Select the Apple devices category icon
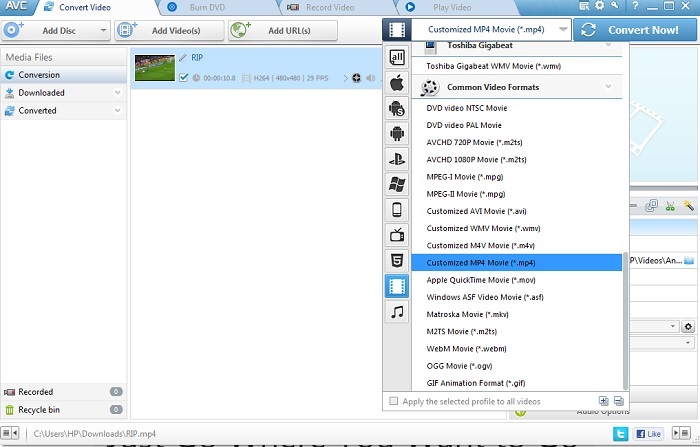 point(397,83)
